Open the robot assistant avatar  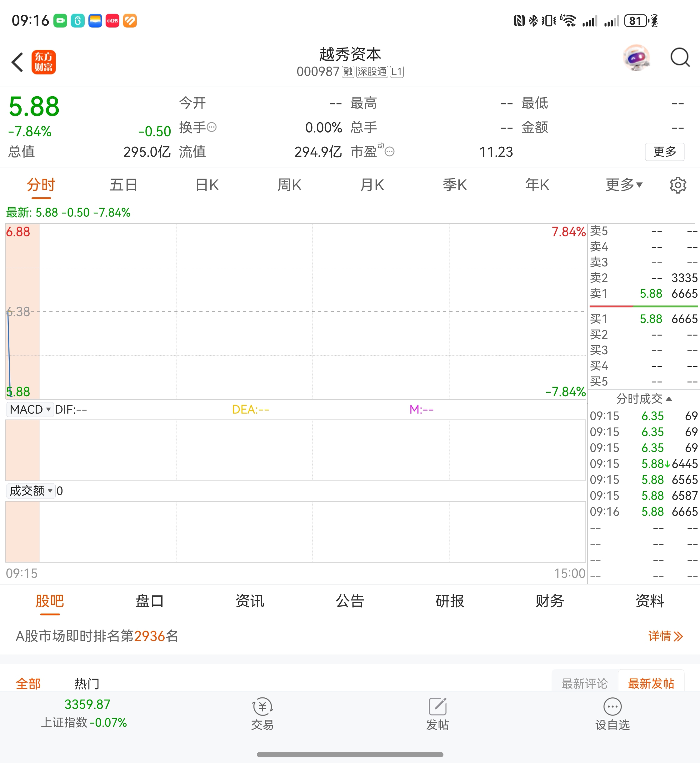coord(637,58)
